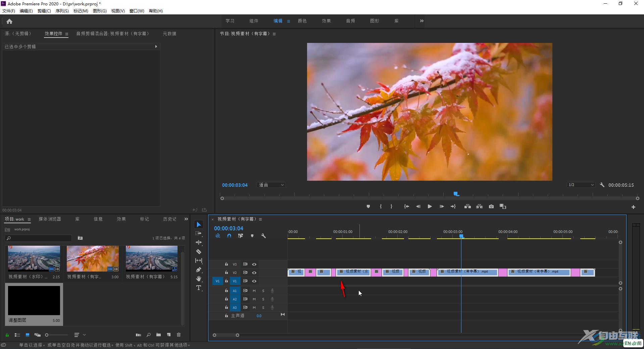Screen dimensions: 644x349
Task: Click the Extract button
Action: (479, 207)
